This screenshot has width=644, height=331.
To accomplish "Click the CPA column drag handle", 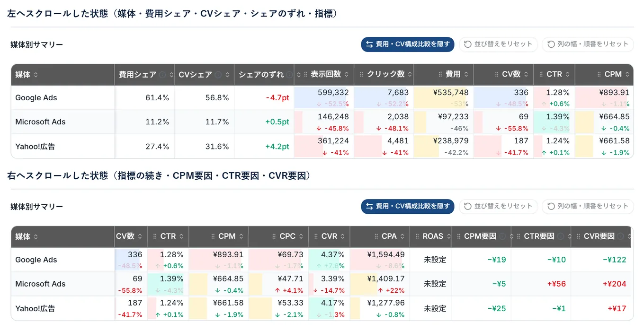I will tap(376, 236).
